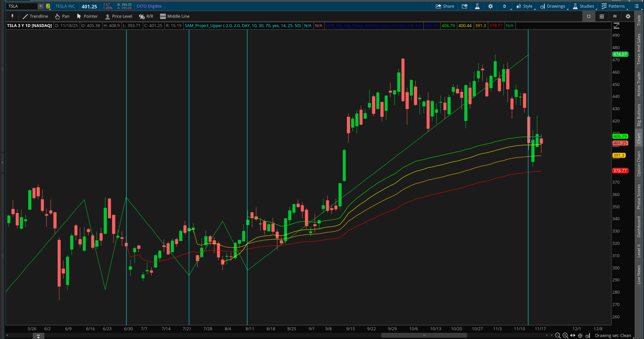Click the crosshair icon in bottom bar
The image size is (644, 339).
(x=580, y=336)
